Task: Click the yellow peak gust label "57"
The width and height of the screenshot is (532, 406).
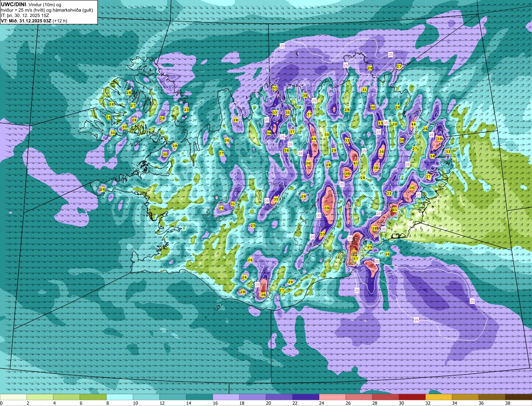Action: pyautogui.click(x=356, y=259)
